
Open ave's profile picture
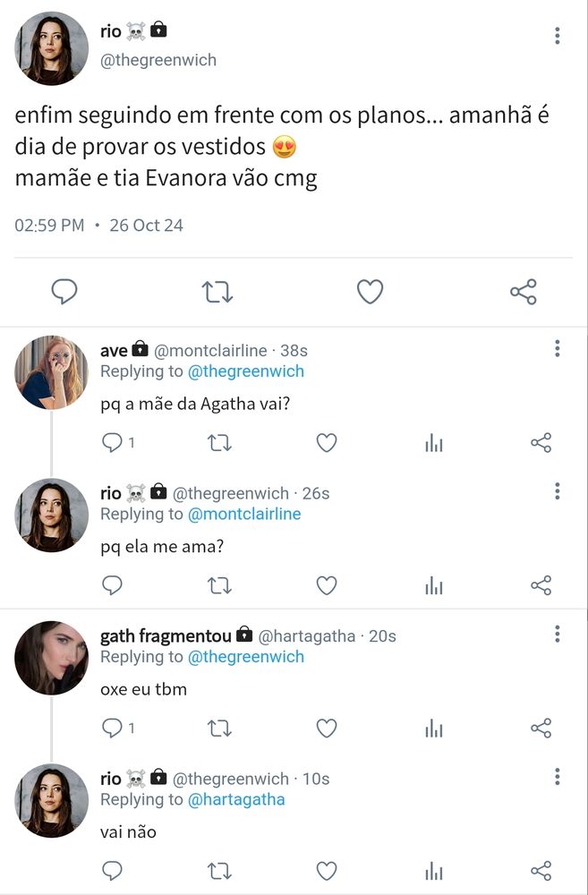pyautogui.click(x=51, y=372)
